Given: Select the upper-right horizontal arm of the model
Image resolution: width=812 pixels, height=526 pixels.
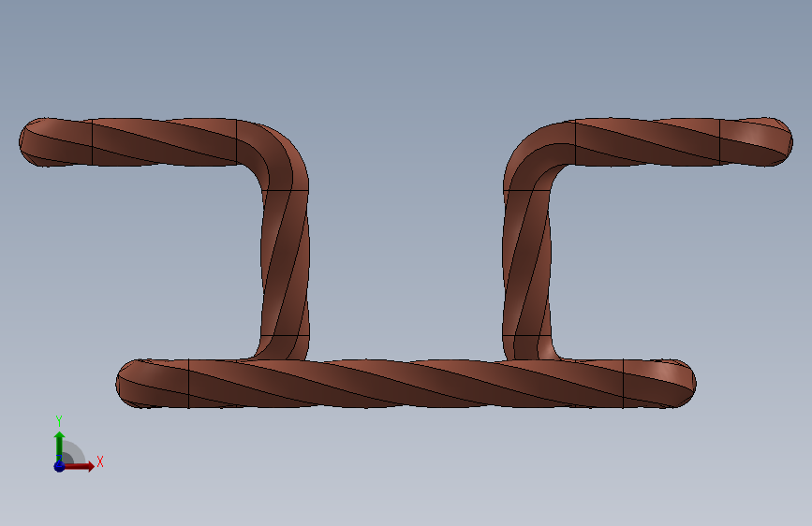Looking at the screenshot, I should click(x=684, y=142).
